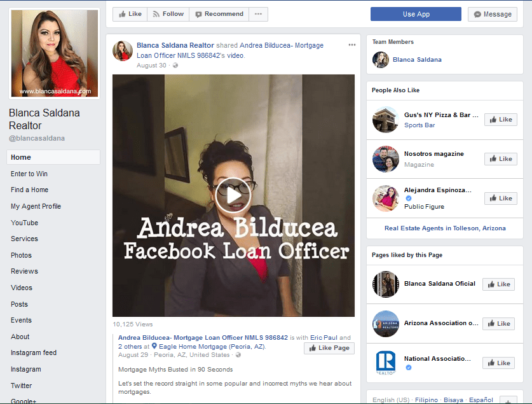Like the National Association page
This screenshot has height=404, width=532.
pos(498,363)
